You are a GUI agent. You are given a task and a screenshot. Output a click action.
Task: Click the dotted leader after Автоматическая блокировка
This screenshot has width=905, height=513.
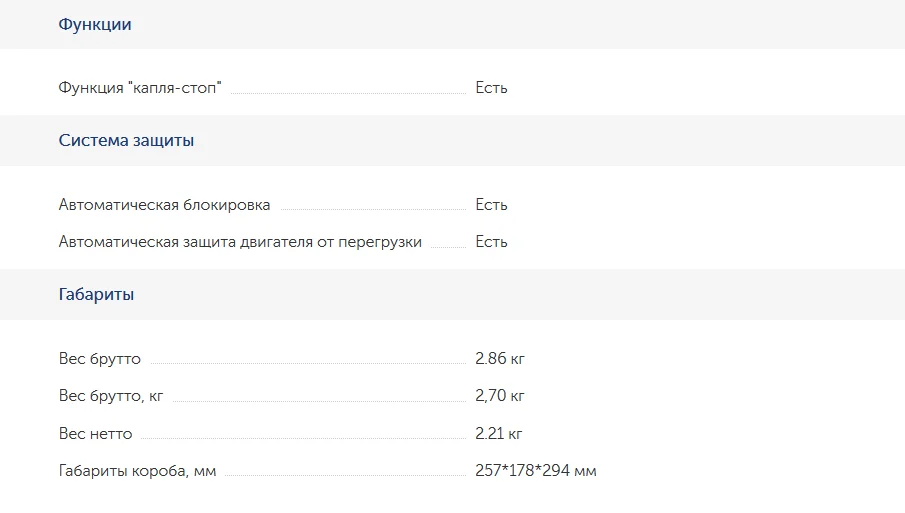pyautogui.click(x=373, y=210)
